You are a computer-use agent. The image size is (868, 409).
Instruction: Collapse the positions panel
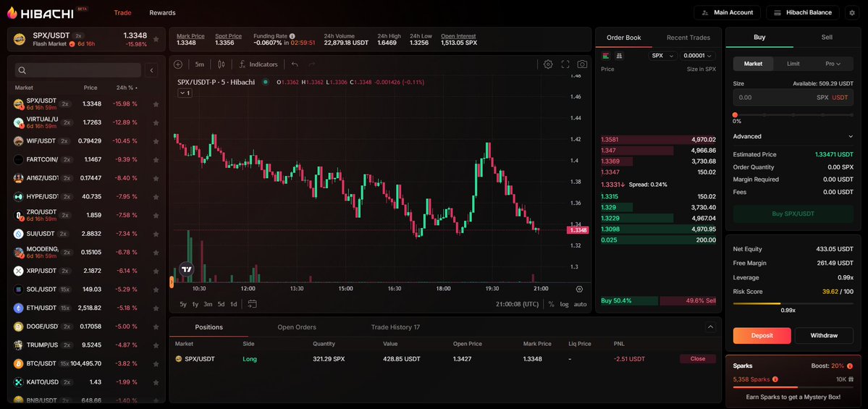(x=711, y=327)
